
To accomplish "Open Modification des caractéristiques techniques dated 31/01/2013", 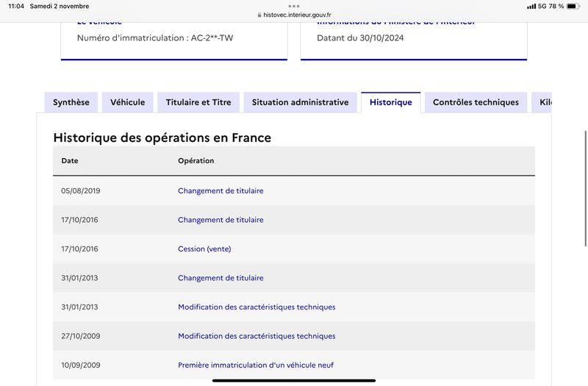I will click(257, 307).
